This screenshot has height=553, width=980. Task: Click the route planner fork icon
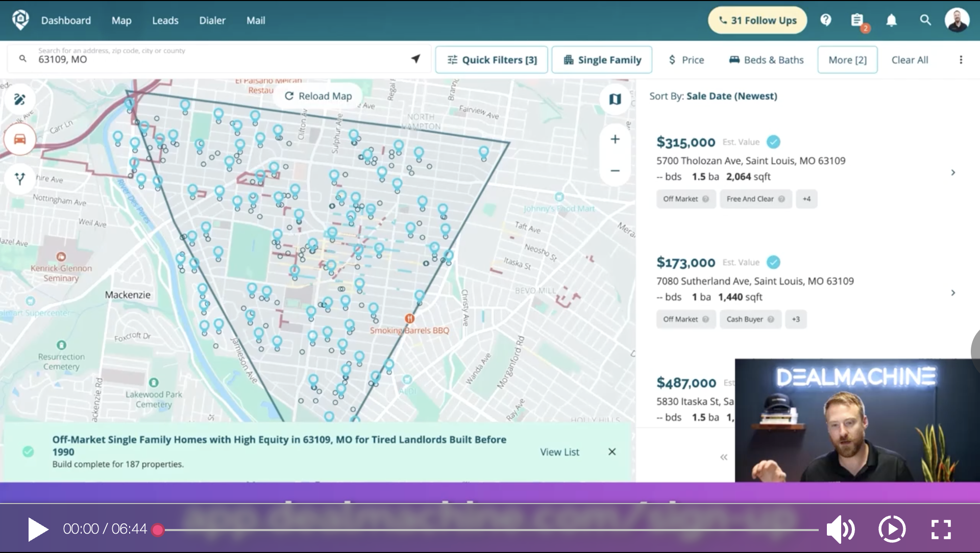[x=20, y=179]
